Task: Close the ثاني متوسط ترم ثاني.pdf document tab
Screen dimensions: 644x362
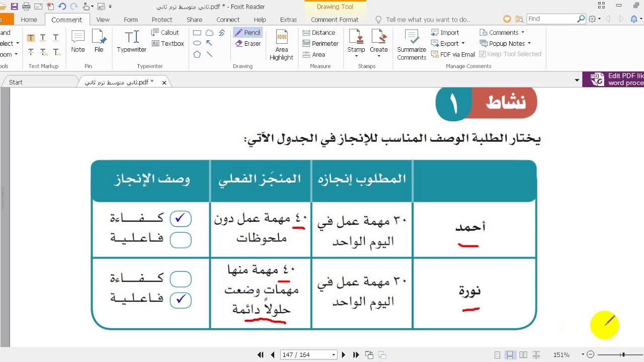Action: [164, 82]
